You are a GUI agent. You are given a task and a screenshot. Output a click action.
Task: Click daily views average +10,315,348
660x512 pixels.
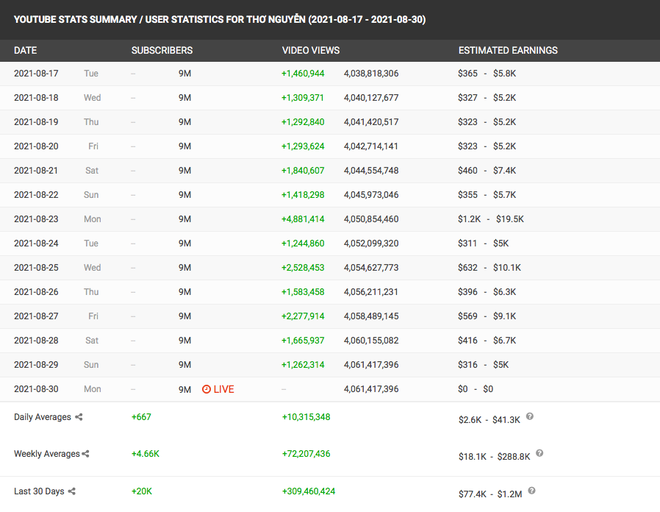(x=306, y=417)
